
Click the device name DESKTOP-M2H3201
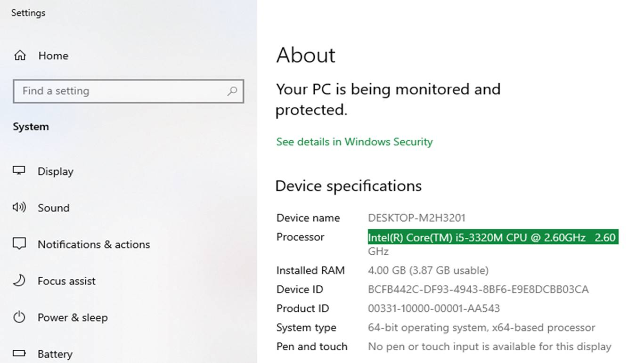[x=416, y=218]
